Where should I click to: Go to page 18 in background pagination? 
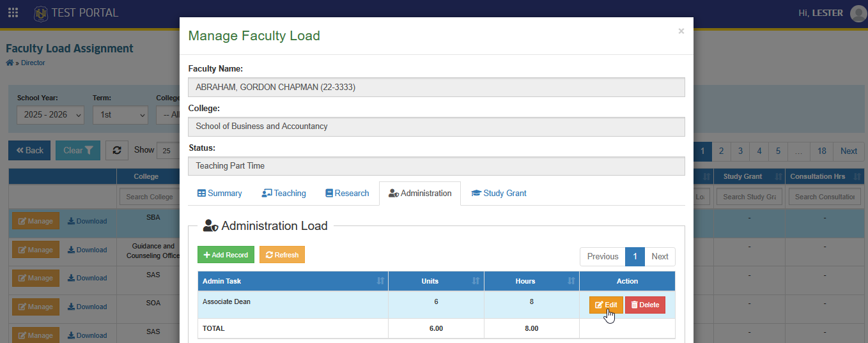822,151
